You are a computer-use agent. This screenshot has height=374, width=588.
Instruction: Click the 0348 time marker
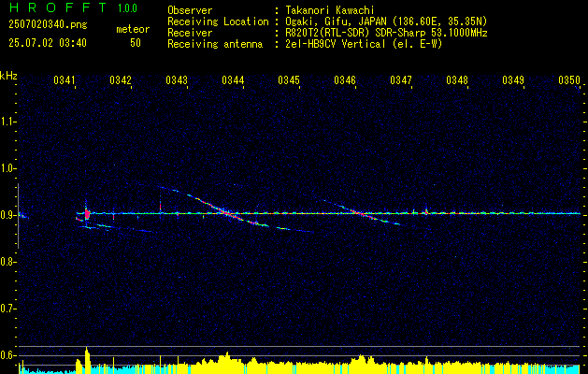point(457,79)
